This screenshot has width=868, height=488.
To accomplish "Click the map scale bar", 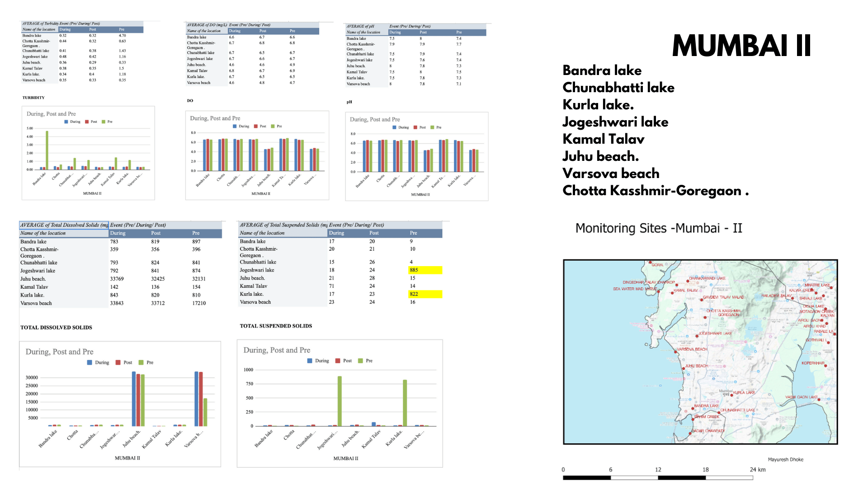I will pyautogui.click(x=658, y=478).
